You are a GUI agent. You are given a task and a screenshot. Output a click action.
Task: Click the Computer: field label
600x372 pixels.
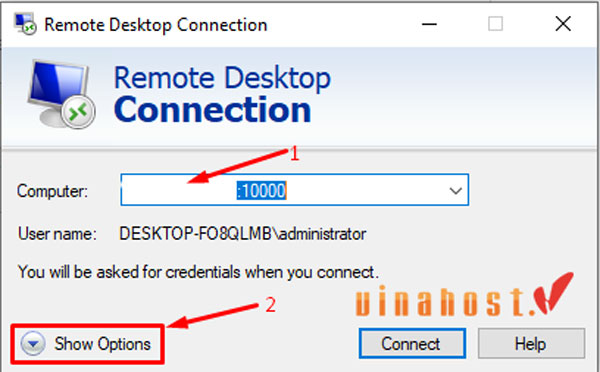(x=52, y=191)
